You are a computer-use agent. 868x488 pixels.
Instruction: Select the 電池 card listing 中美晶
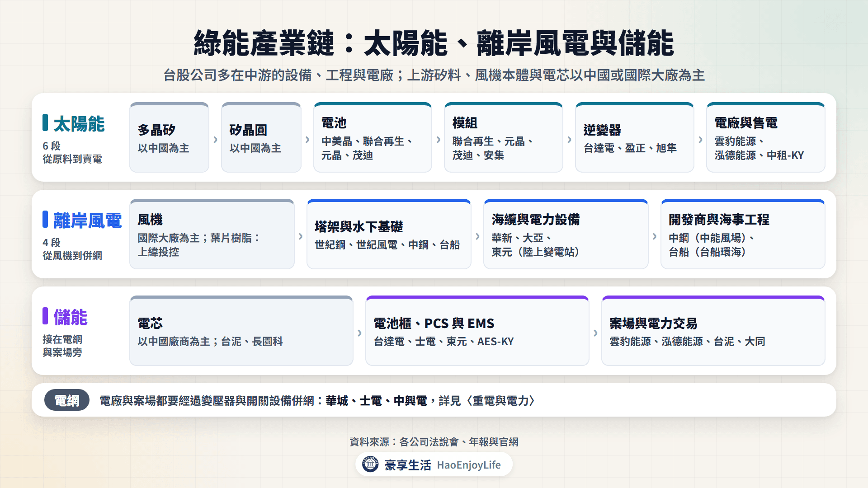373,137
